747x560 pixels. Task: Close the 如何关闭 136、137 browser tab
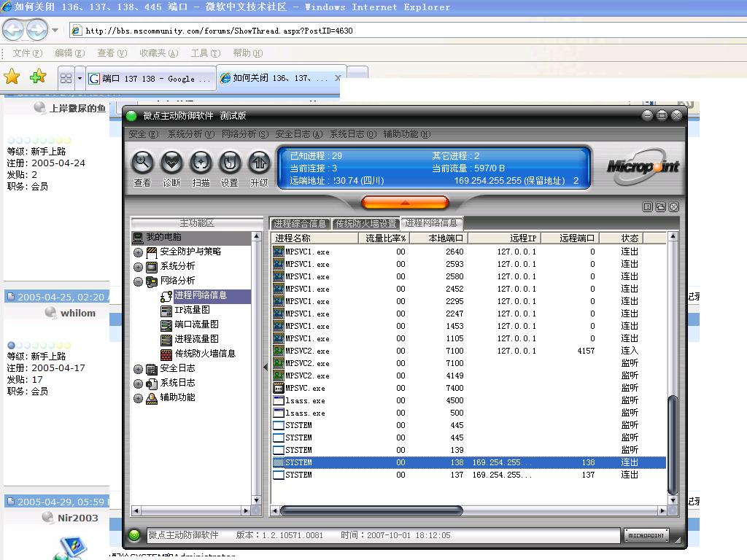[338, 77]
